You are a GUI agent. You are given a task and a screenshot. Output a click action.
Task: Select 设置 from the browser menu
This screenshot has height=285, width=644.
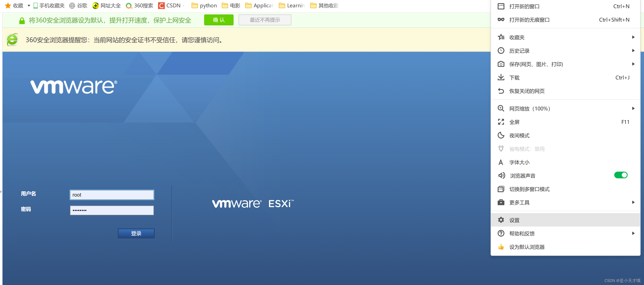point(514,220)
